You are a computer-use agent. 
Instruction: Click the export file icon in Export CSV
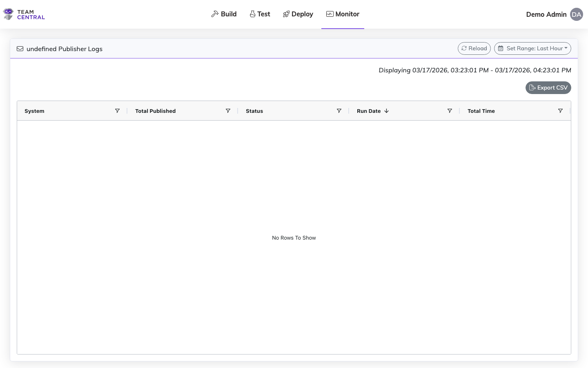click(x=532, y=88)
